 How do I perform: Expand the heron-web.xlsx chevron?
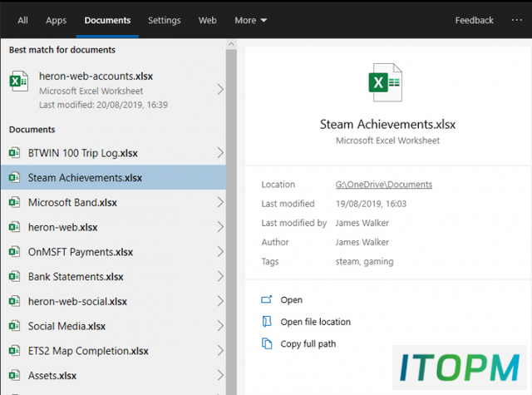(x=220, y=227)
